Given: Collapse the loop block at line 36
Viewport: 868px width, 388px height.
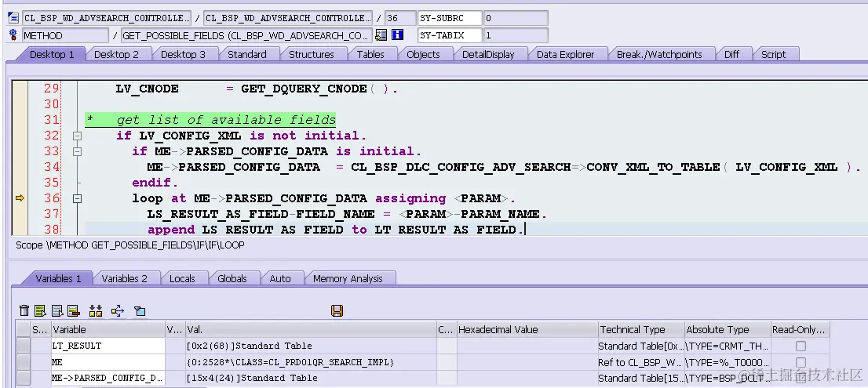Looking at the screenshot, I should [x=78, y=198].
